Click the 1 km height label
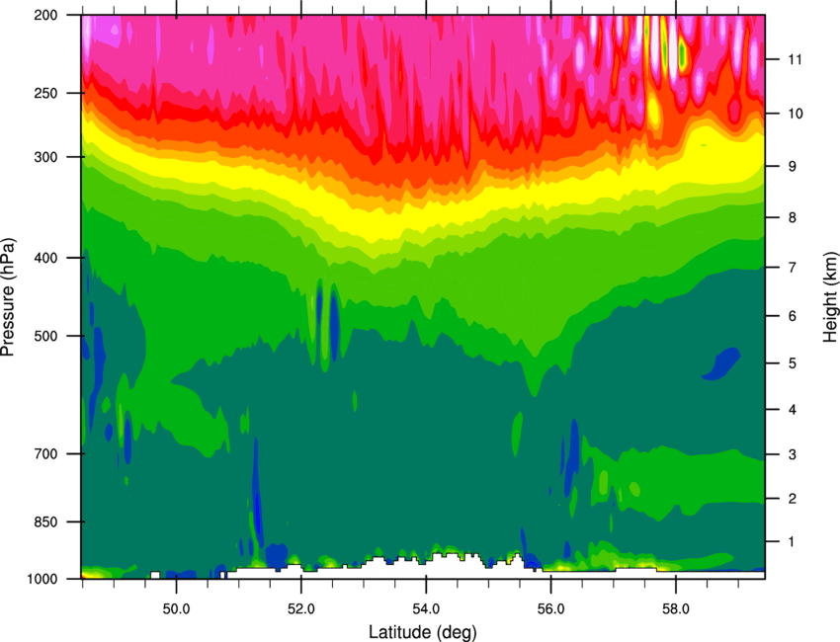Screen dimensions: 840x642 (x=792, y=542)
